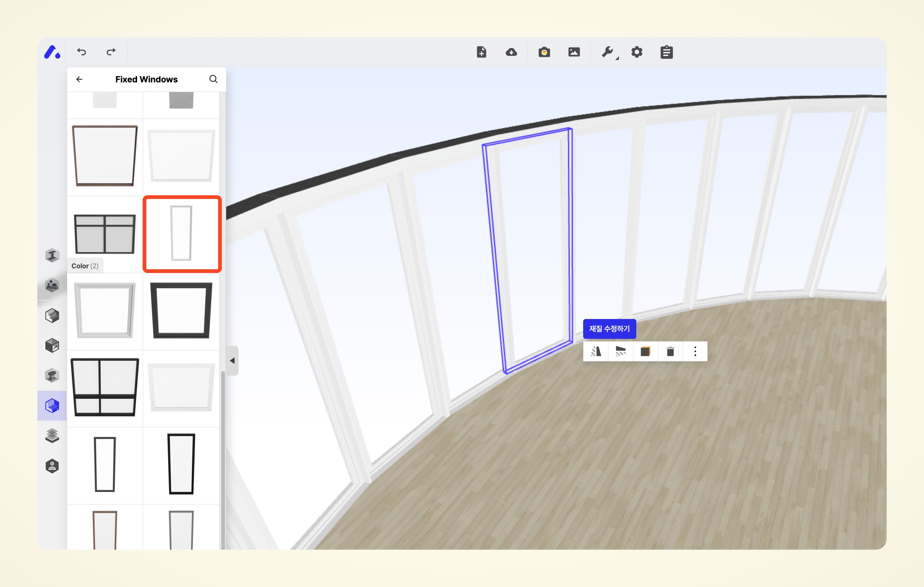The height and width of the screenshot is (587, 924).
Task: Collapse the side panel with arrow handle
Action: click(232, 360)
